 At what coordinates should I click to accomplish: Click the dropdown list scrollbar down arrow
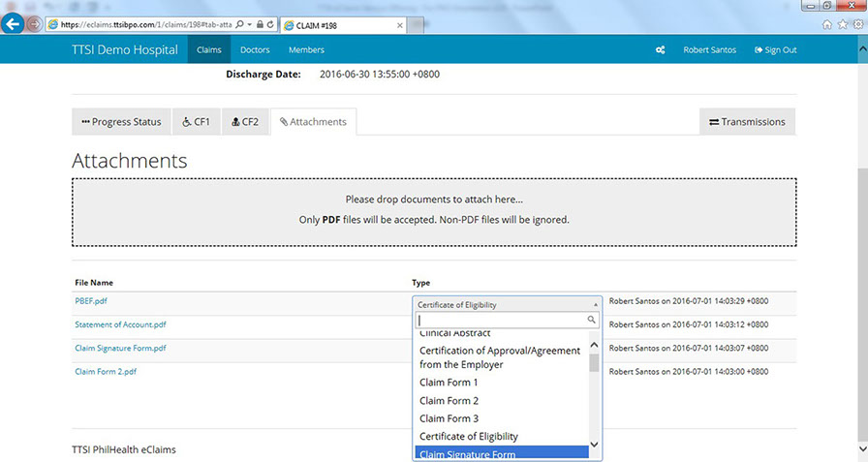(595, 446)
